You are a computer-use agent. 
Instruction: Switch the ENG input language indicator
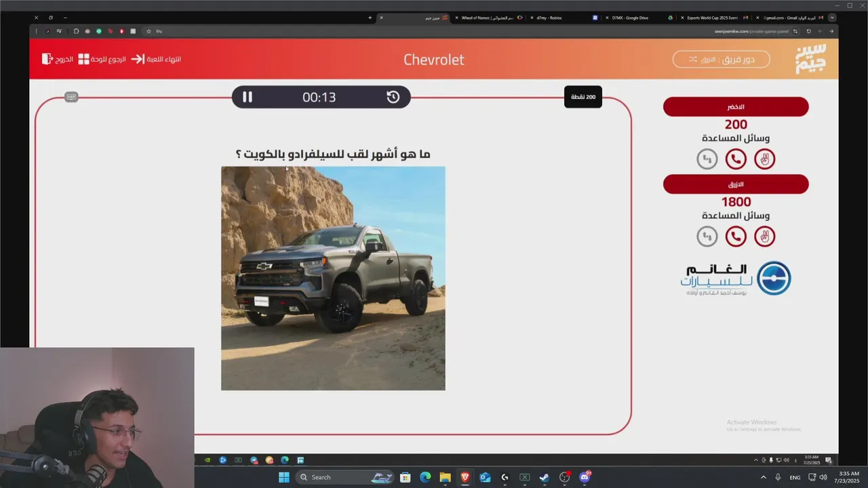point(795,477)
